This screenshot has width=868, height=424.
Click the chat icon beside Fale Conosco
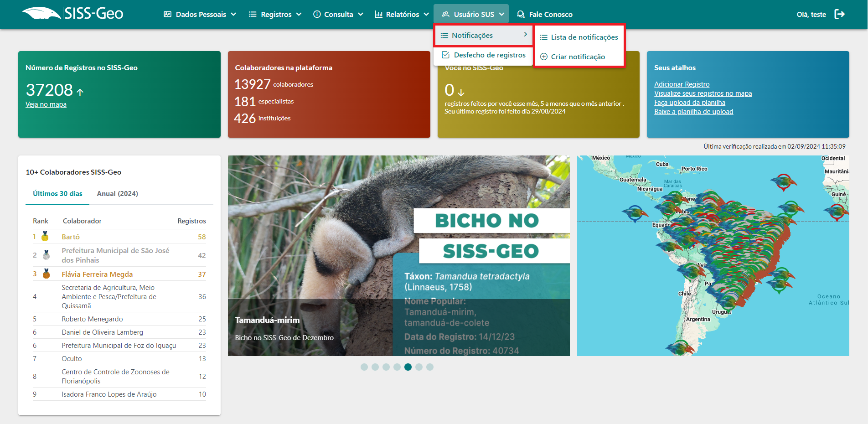pyautogui.click(x=521, y=15)
